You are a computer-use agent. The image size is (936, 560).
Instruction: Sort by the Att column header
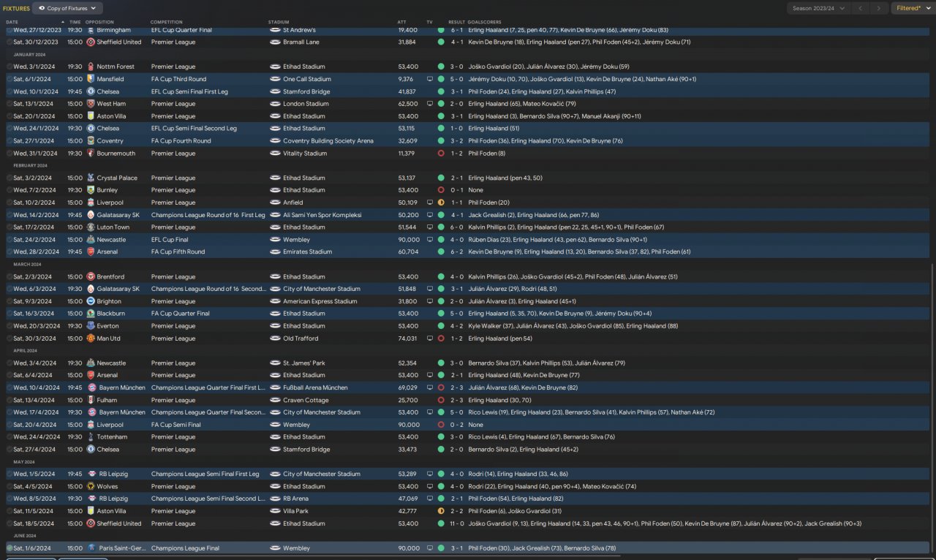pos(401,22)
